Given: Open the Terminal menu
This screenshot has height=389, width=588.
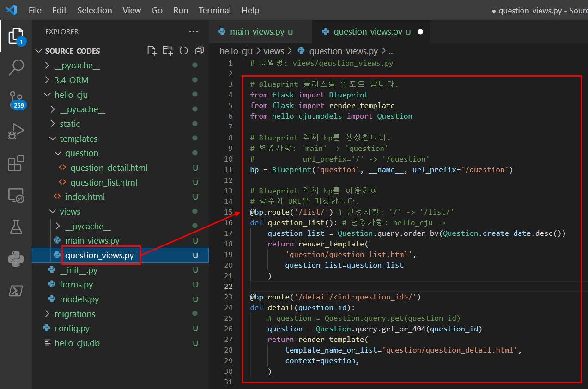Looking at the screenshot, I should [215, 10].
